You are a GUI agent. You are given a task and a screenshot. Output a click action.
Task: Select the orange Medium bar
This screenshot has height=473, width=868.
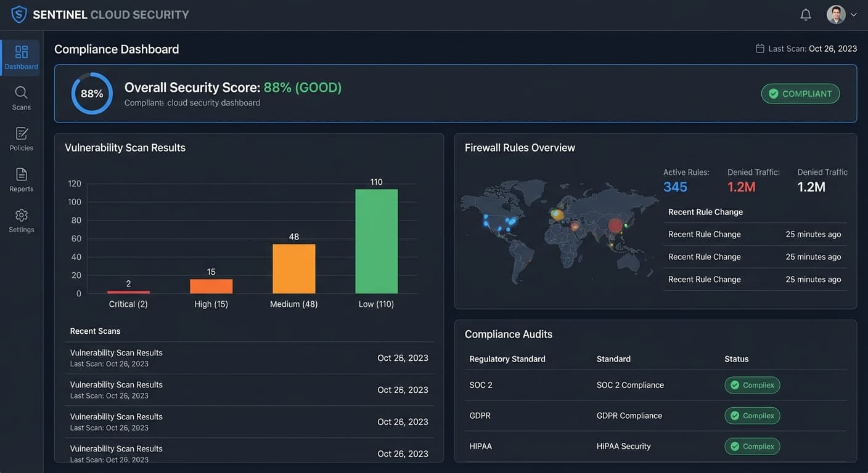coord(294,269)
